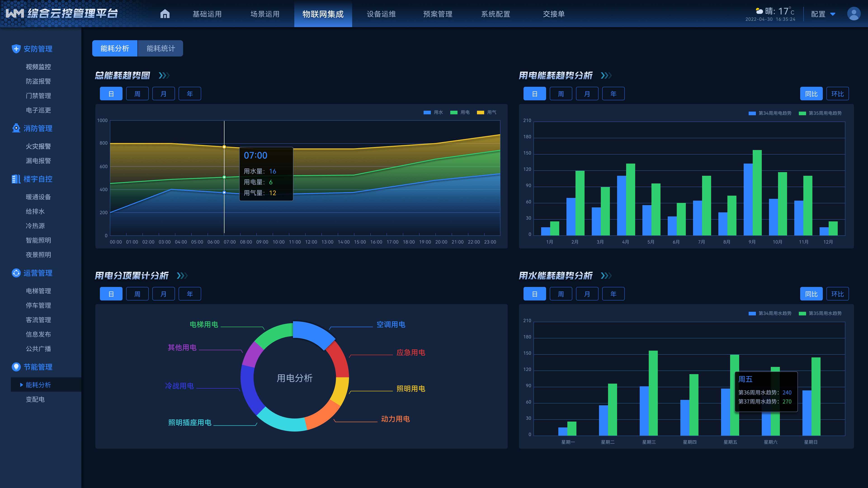The width and height of the screenshot is (868, 488).
Task: Click the user avatar icon
Action: (854, 14)
